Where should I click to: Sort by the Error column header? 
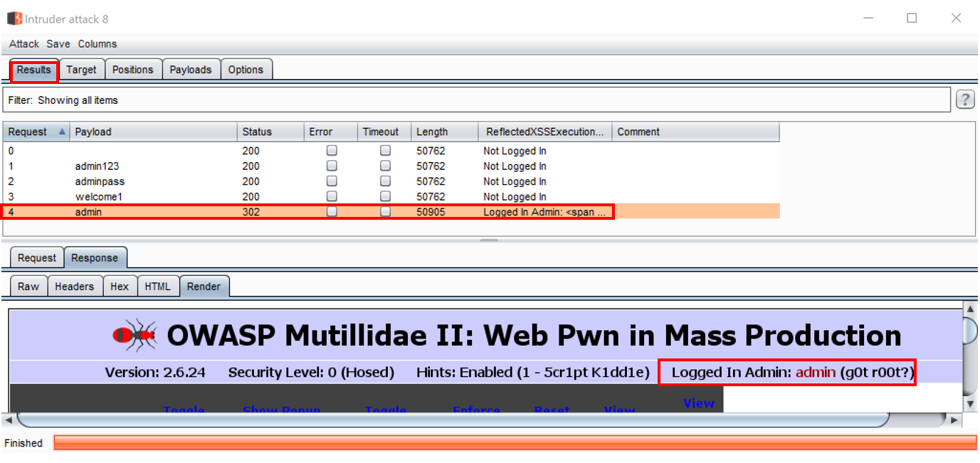(x=330, y=132)
